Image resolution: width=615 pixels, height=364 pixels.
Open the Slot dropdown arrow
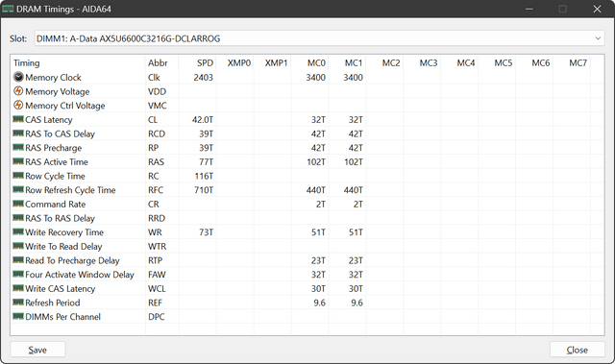(598, 38)
